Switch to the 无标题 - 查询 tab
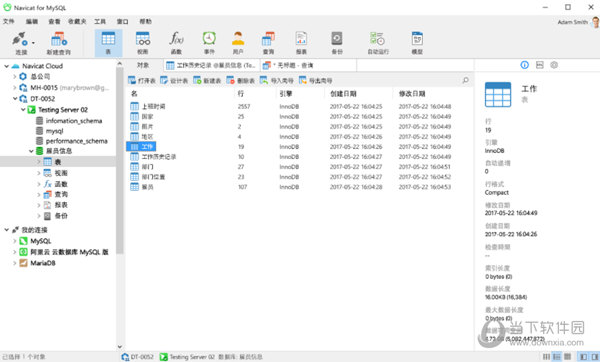 click(308, 65)
